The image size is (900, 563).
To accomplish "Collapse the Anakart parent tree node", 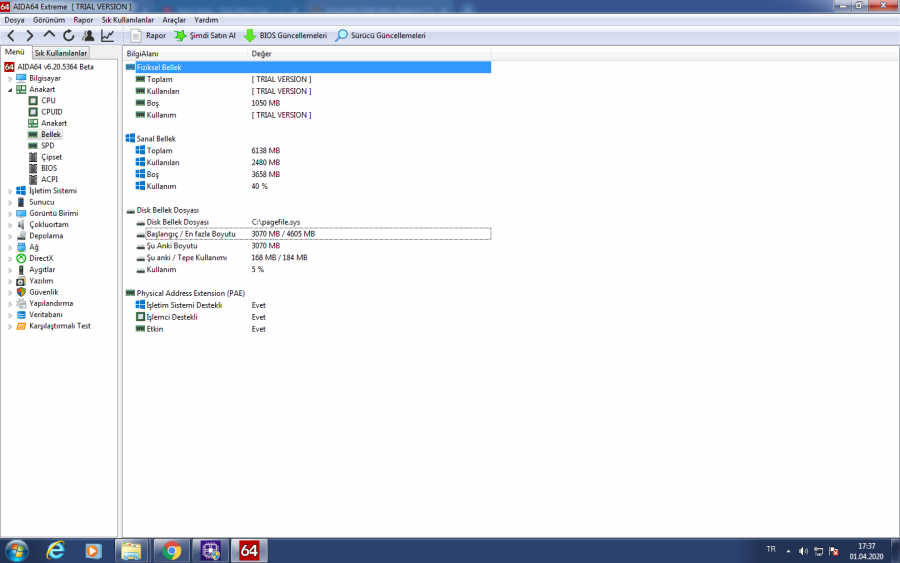I will click(10, 90).
